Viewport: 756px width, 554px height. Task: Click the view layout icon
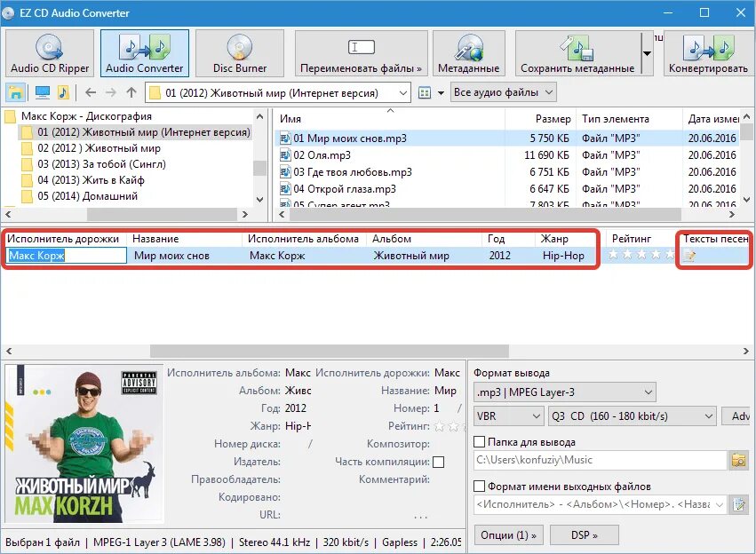pyautogui.click(x=425, y=92)
